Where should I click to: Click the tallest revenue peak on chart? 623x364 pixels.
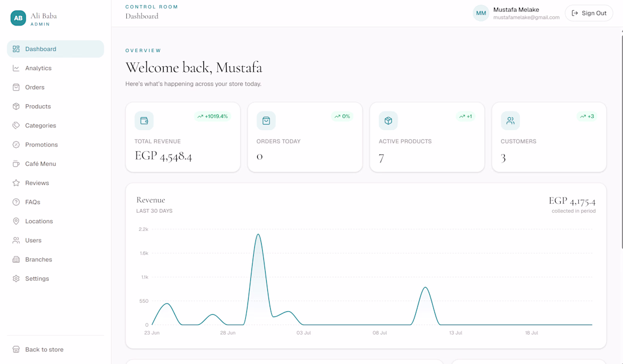258,235
